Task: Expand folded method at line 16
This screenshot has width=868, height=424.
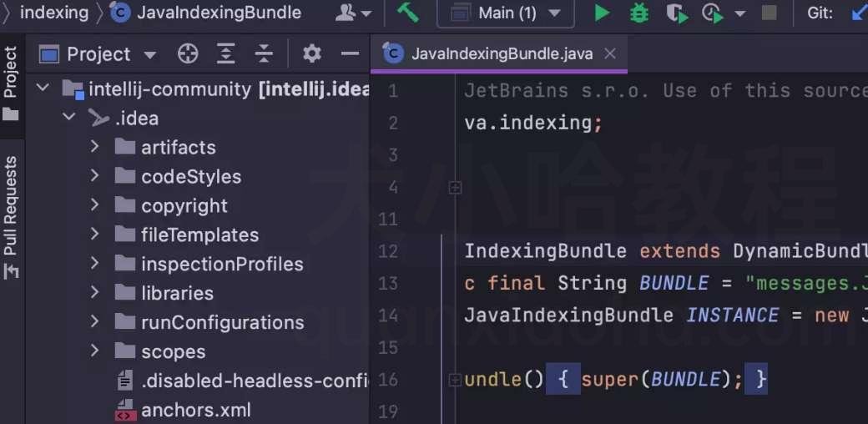Action: click(455, 380)
